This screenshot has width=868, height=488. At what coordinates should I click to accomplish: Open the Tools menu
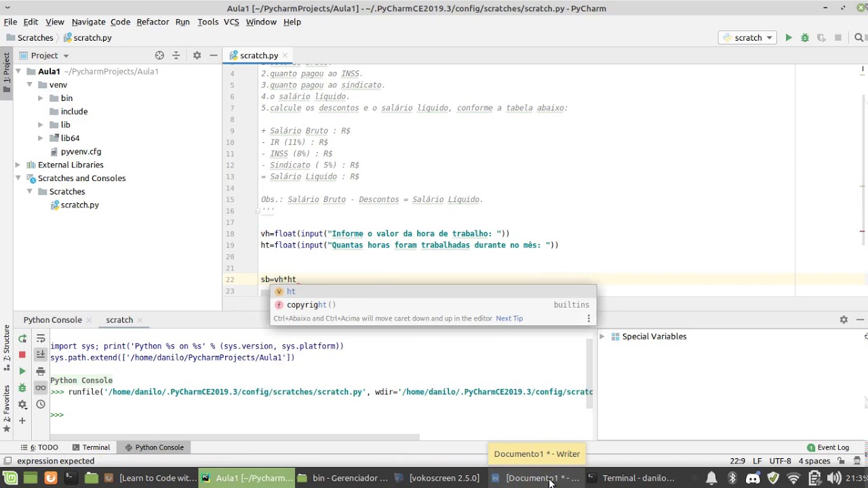208,22
